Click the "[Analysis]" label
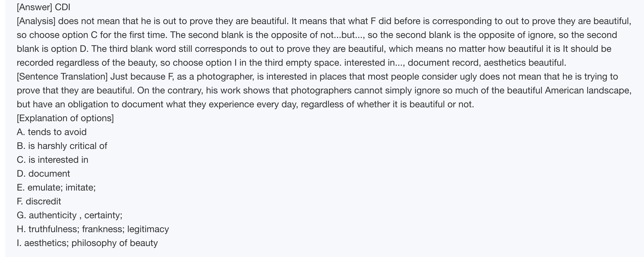Screen dimensions: 644x257 pos(36,21)
